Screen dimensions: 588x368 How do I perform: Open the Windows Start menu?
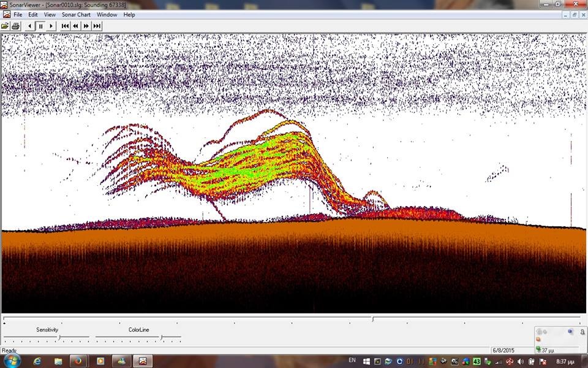pos(12,361)
